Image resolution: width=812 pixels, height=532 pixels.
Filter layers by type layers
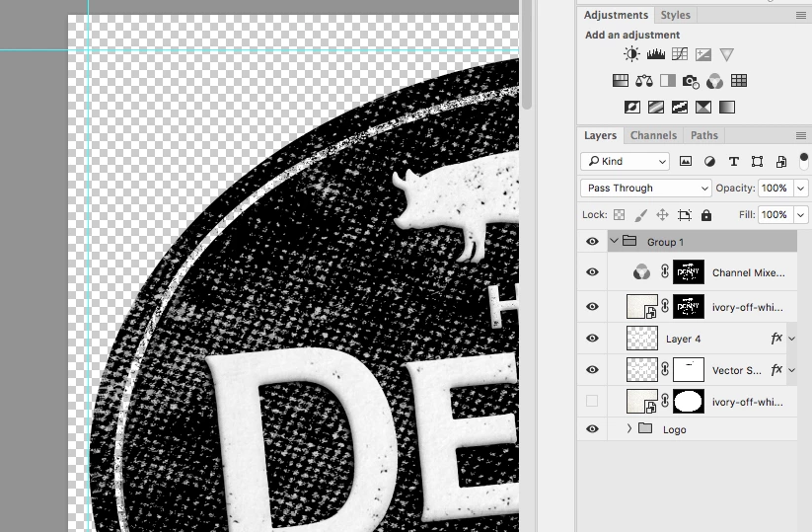click(x=733, y=162)
